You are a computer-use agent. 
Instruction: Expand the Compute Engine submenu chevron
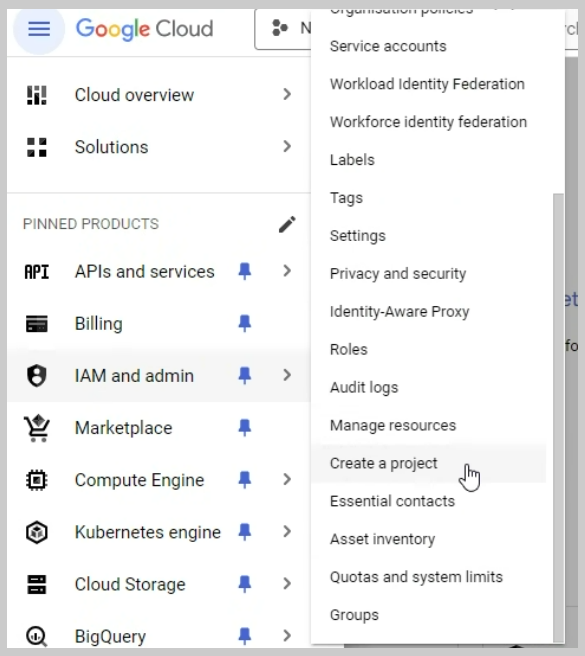pos(287,479)
